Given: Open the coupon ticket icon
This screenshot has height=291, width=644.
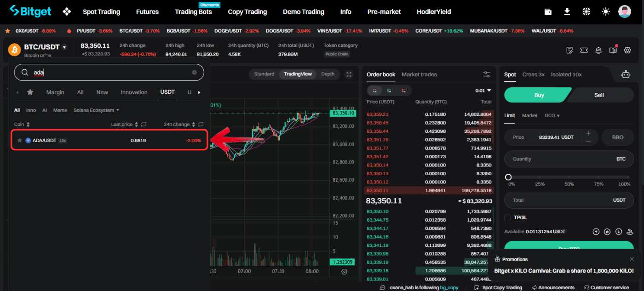Looking at the screenshot, I should pyautogui.click(x=584, y=50).
